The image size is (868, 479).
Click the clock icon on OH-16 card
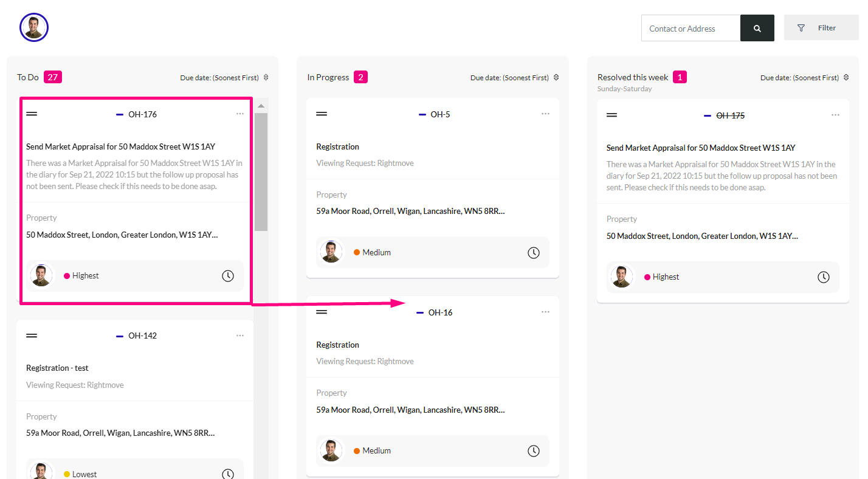coord(534,450)
